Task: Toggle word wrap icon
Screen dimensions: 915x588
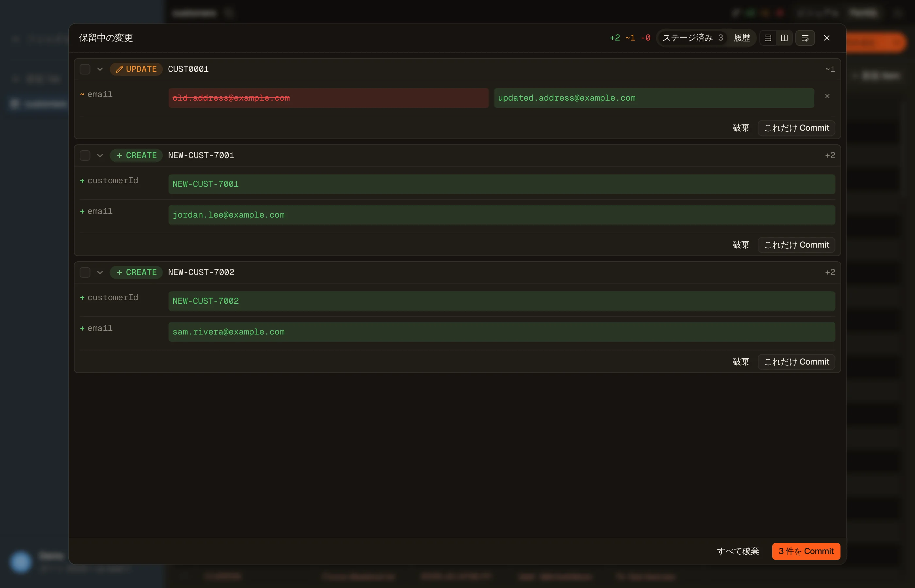Action: (805, 38)
